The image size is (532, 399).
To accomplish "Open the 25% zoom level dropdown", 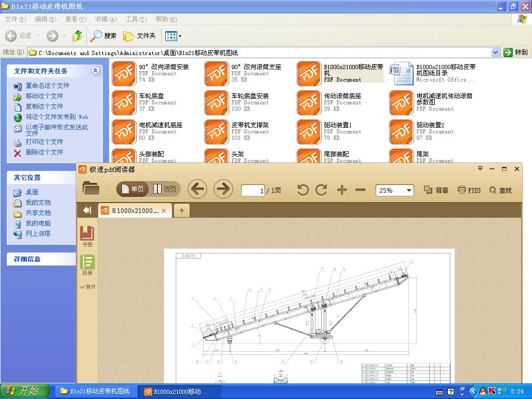I will (x=409, y=190).
